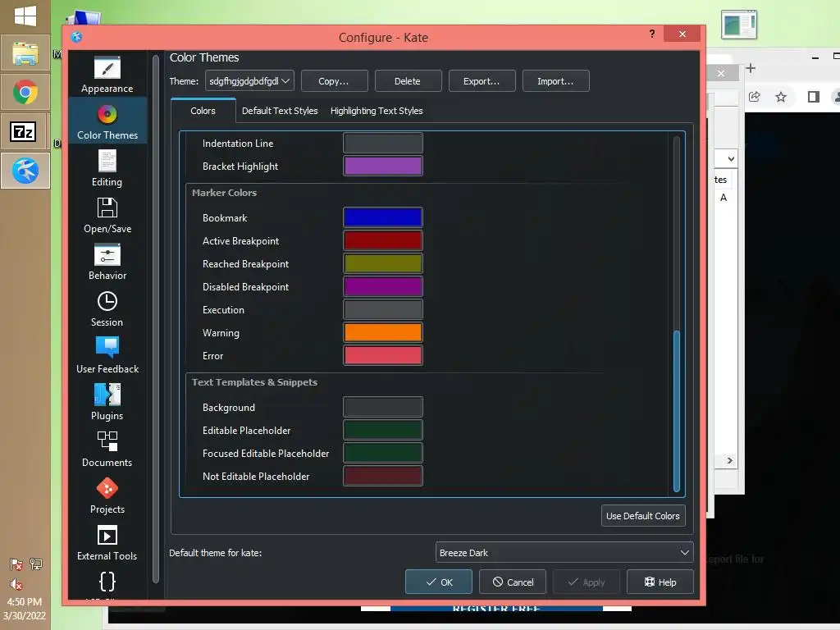Switch to Kate taskbar icon
Viewport: 840px width, 630px height.
[25, 171]
